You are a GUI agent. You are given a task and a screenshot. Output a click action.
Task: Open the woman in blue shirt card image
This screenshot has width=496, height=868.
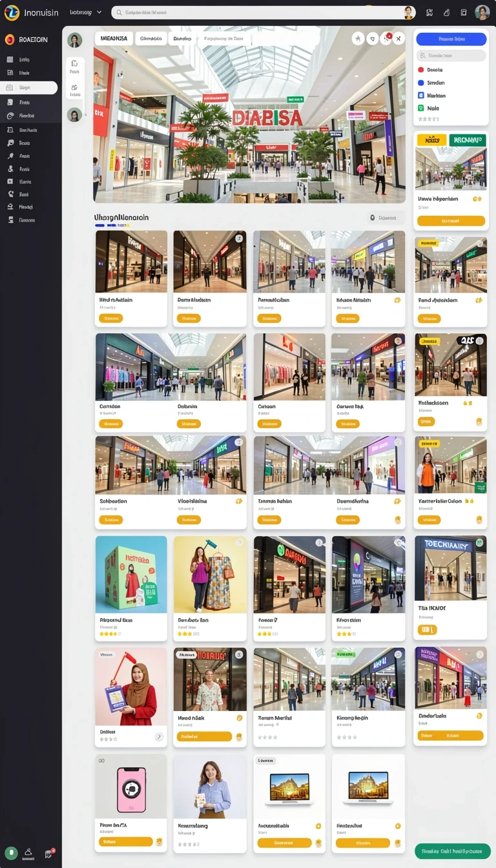pos(210,787)
